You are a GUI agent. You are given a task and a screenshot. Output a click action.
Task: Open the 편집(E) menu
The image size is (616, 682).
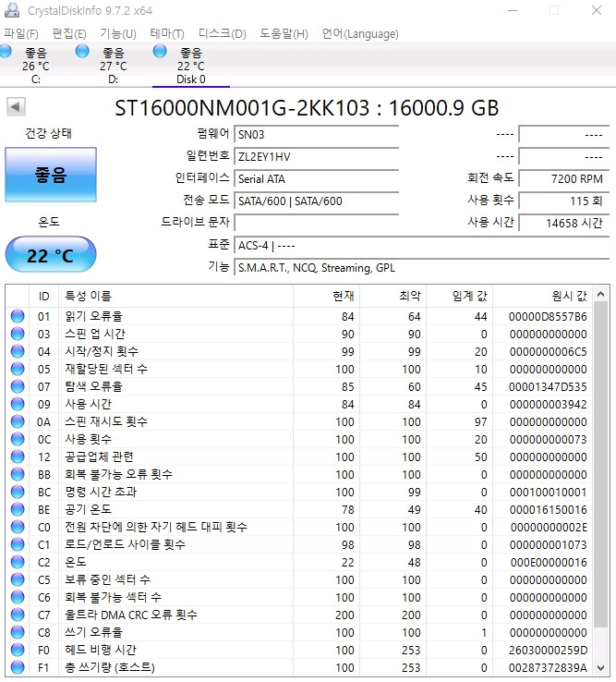tap(68, 33)
